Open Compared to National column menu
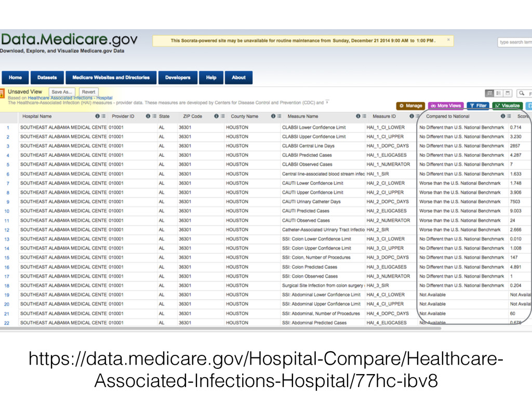This screenshot has height=399, width=532. coord(509,116)
